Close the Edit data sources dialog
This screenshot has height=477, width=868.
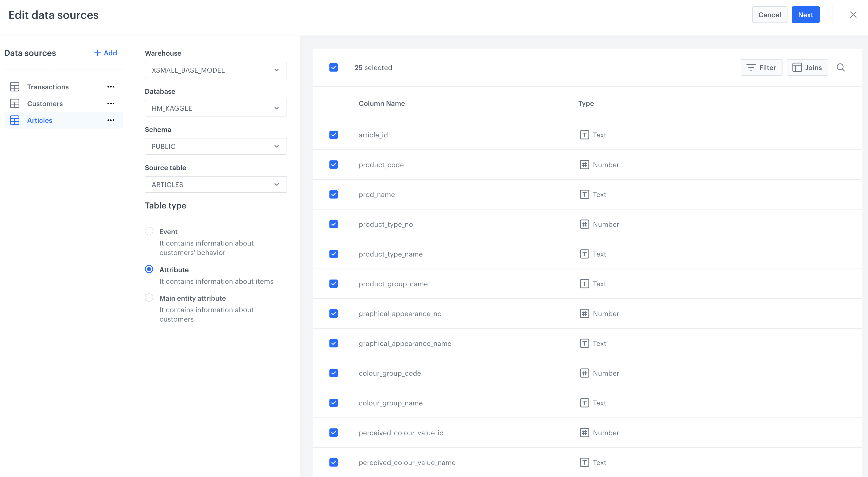point(853,15)
